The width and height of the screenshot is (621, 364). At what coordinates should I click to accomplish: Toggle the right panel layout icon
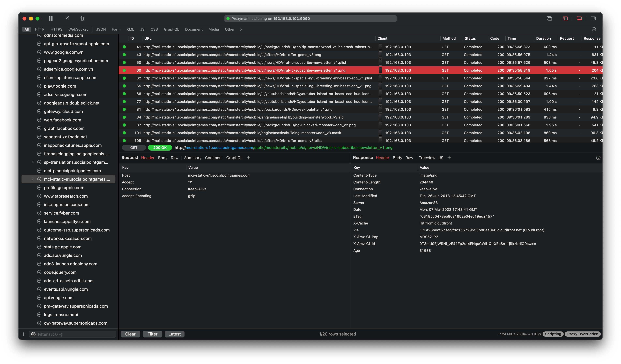click(x=593, y=18)
